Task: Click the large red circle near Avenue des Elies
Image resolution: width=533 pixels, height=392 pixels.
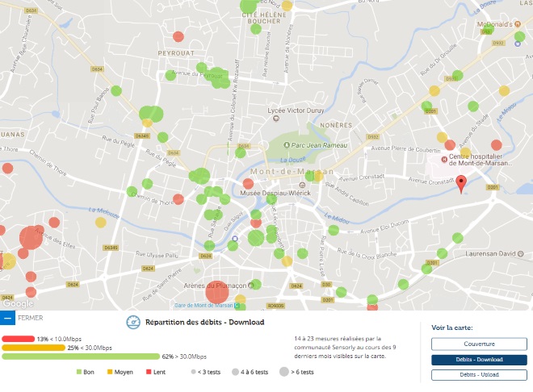Action: [31, 238]
